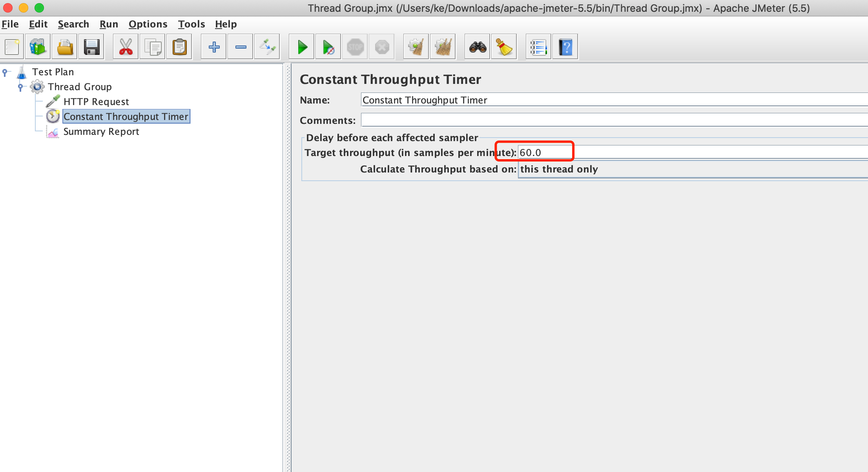Viewport: 868px width, 472px height.
Task: Select the HTTP Request sampler
Action: (96, 101)
